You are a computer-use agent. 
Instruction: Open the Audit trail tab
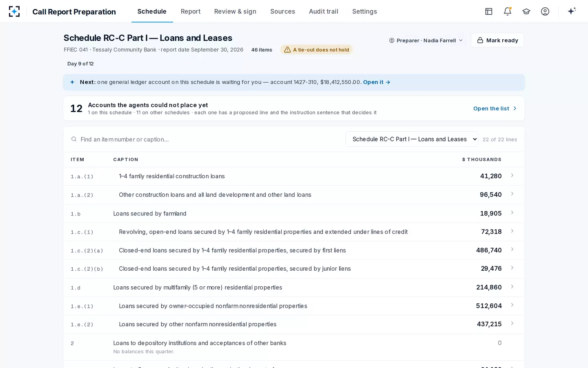[x=323, y=11]
